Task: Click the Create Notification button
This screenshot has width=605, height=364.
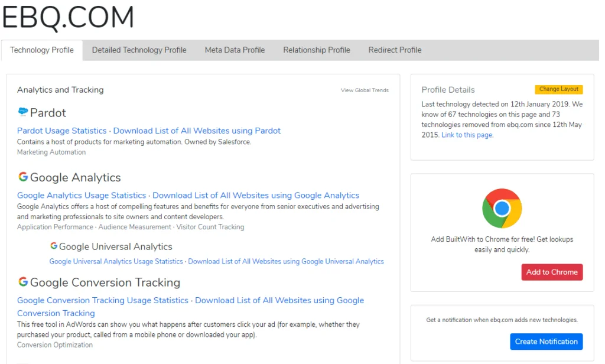Action: 547,342
